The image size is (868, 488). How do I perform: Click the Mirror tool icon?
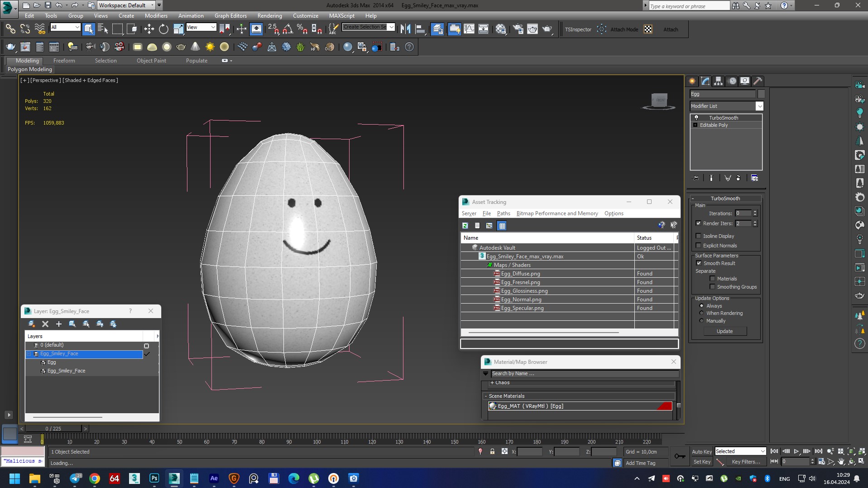pyautogui.click(x=406, y=29)
